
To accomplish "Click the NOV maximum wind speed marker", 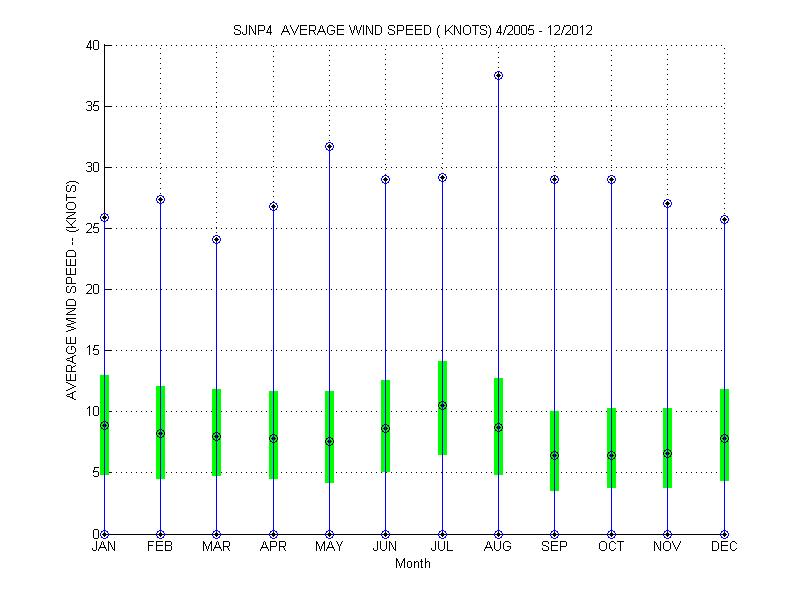I will point(667,204).
